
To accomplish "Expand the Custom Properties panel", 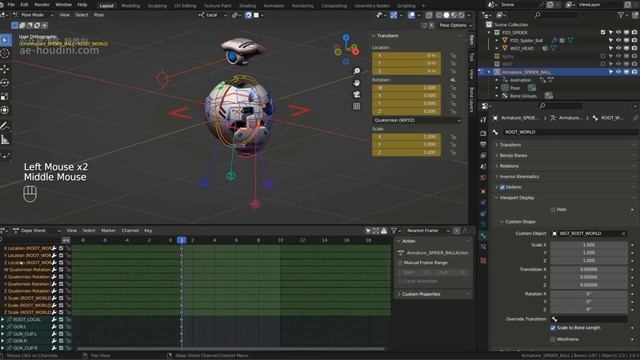I will (421, 294).
